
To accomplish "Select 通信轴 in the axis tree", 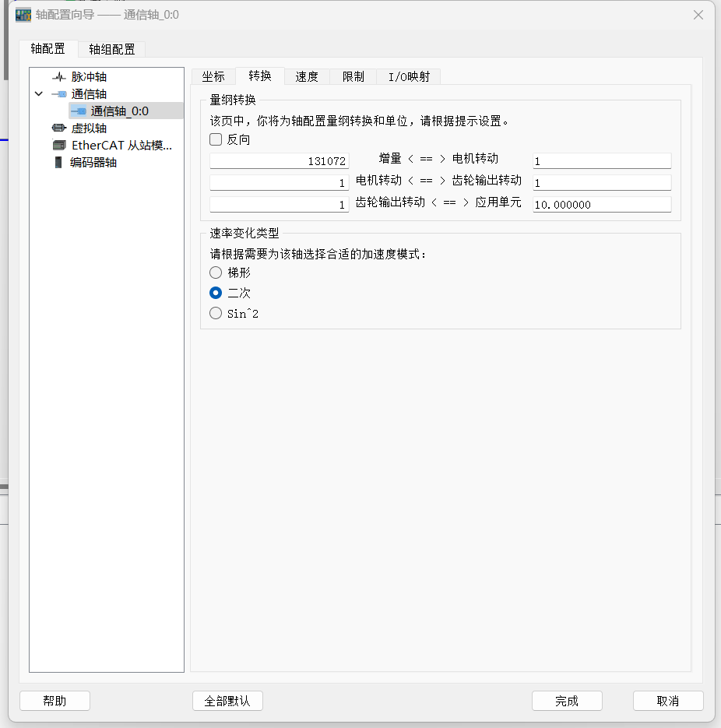I will 89,94.
